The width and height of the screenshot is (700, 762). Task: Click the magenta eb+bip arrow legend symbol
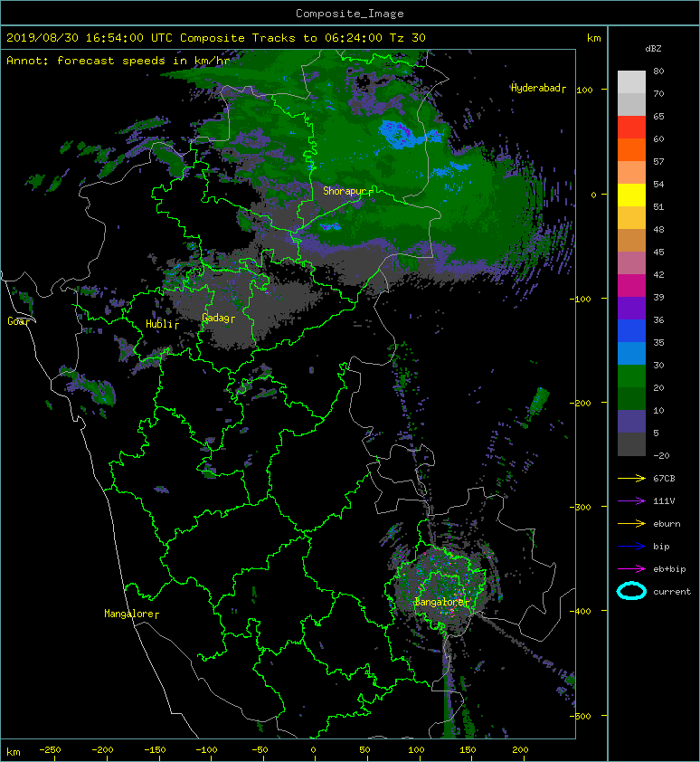coord(631,568)
